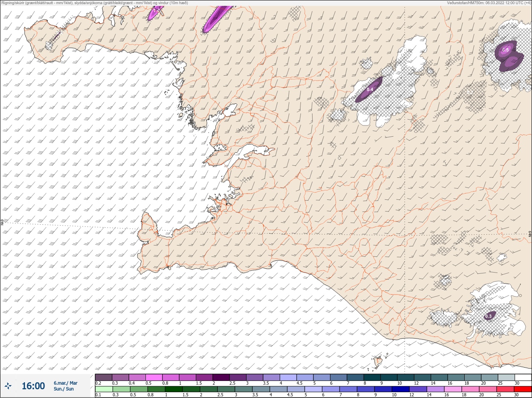Viewport: 532px width, 398px height.
Task: Click the white 30 snow legend swatch
Action: point(523,377)
